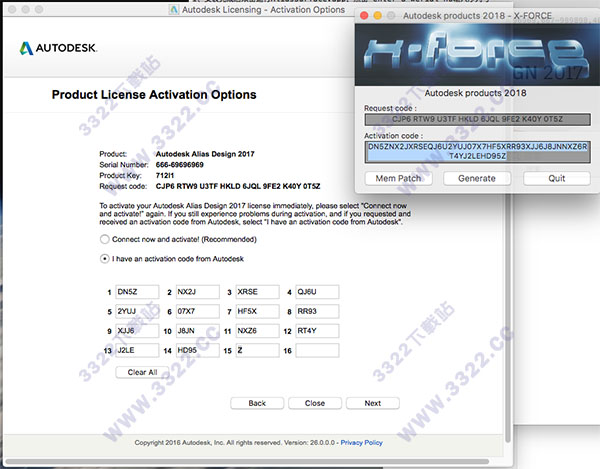Click activation field 5 containing 2YUJ

pyautogui.click(x=137, y=311)
